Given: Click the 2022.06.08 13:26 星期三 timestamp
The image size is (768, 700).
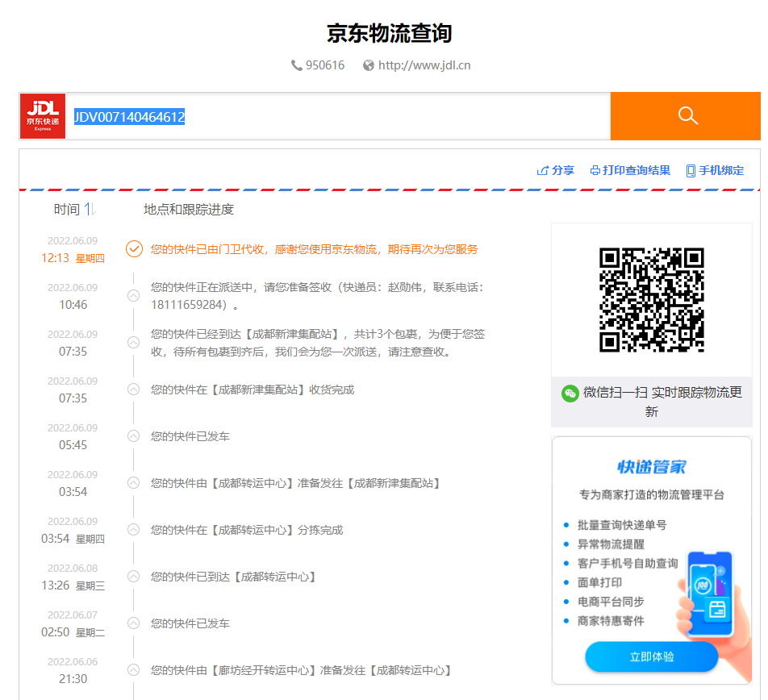Looking at the screenshot, I should [x=73, y=577].
